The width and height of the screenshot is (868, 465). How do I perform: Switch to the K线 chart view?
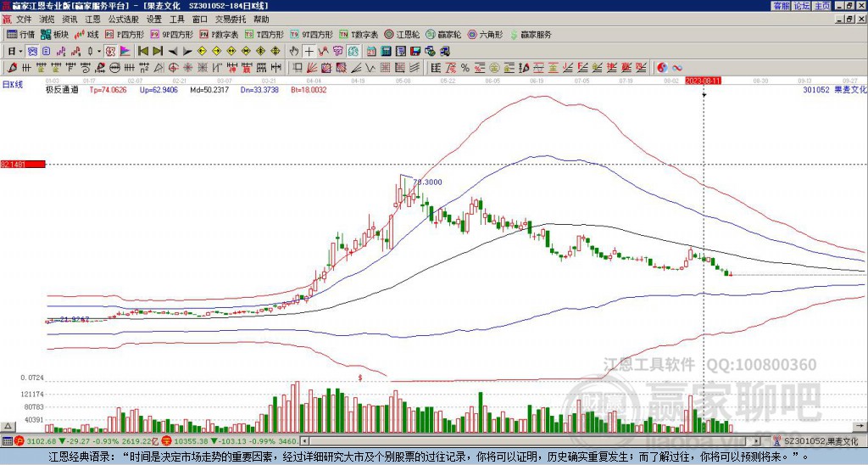pos(87,34)
